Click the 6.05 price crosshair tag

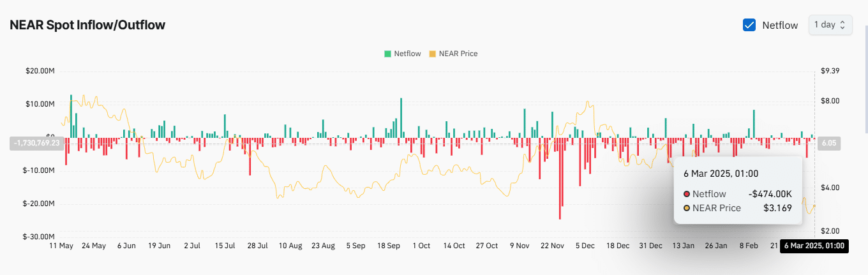pos(829,144)
